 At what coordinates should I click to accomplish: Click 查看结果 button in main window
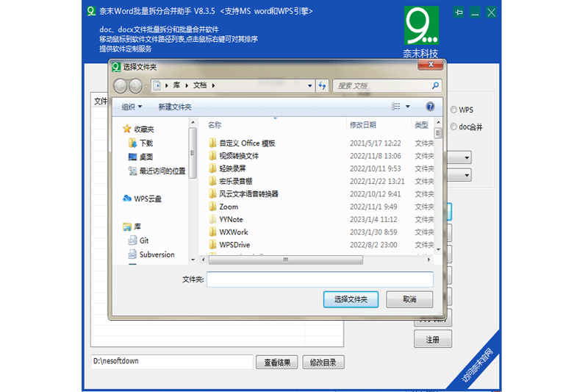coord(277,363)
